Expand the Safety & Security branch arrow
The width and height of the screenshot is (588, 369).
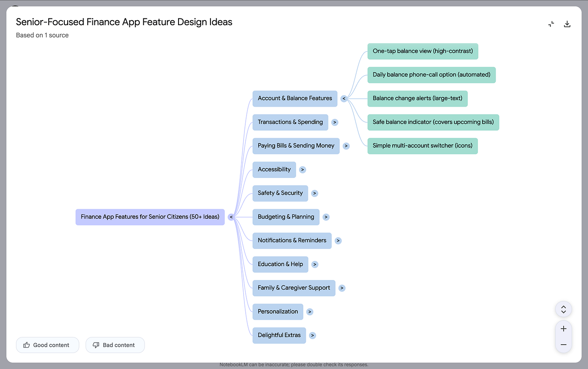pos(315,194)
